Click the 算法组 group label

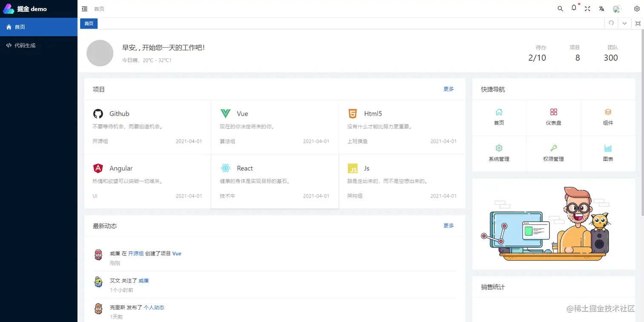pos(227,141)
